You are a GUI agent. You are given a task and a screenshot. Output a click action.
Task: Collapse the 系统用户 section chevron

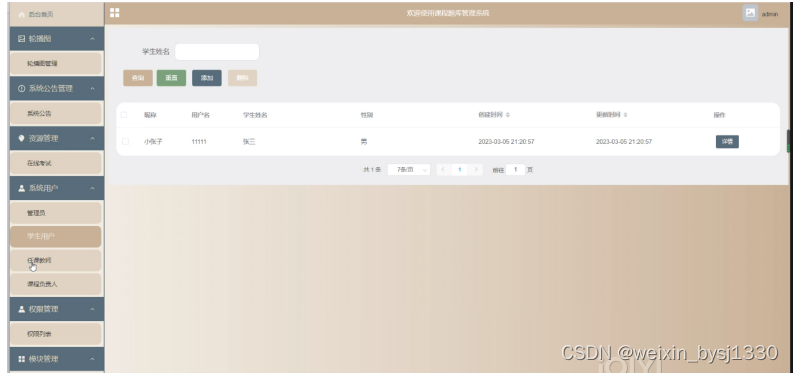click(92, 188)
